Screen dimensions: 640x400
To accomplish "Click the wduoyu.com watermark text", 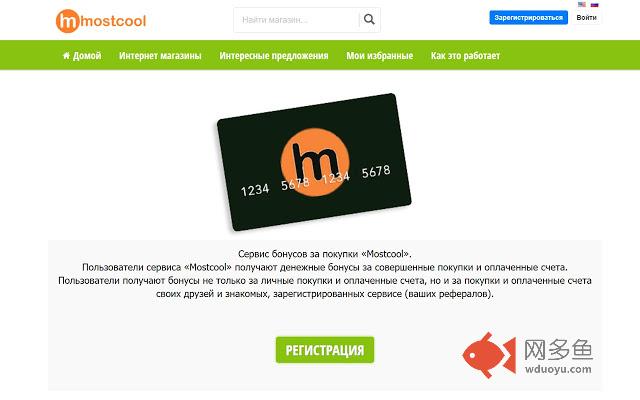I will [558, 369].
